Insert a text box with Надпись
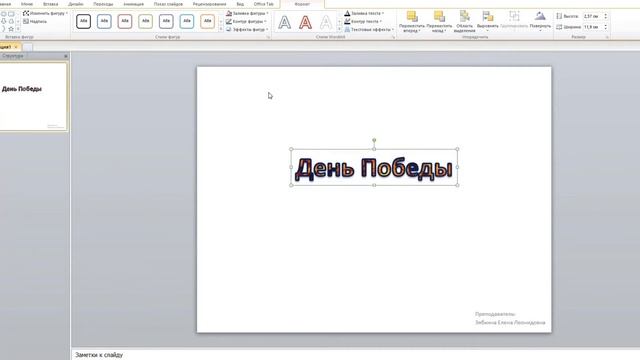The height and width of the screenshot is (360, 640). pyautogui.click(x=35, y=21)
